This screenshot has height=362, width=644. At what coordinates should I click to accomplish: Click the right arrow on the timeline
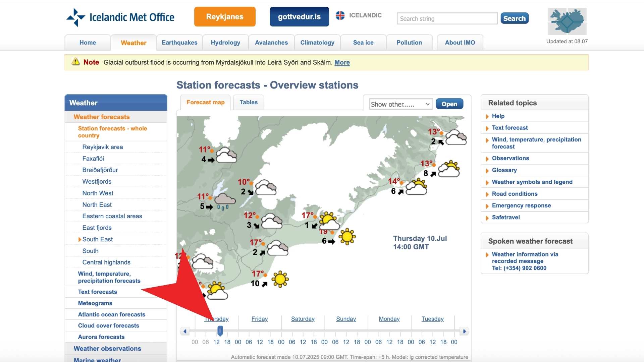(x=465, y=331)
